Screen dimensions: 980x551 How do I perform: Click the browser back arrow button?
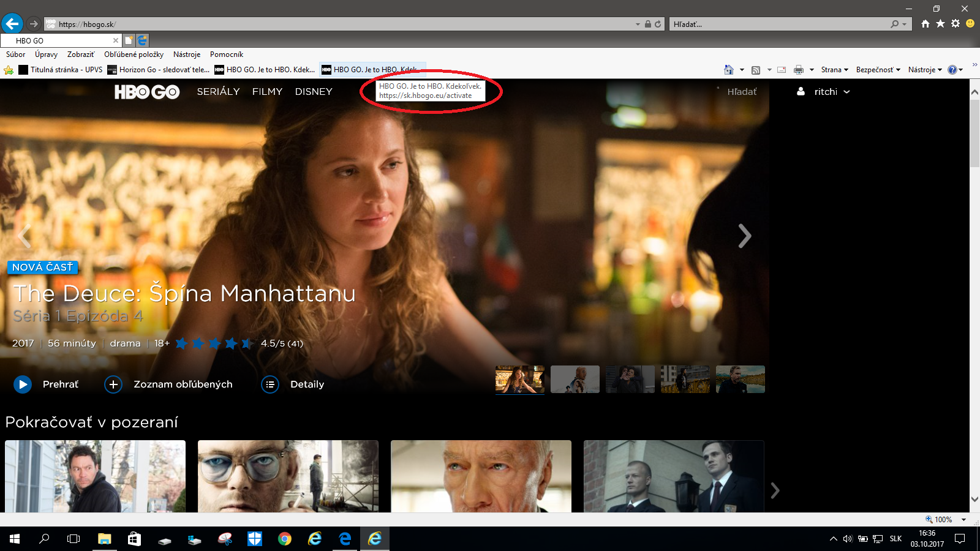[x=12, y=24]
